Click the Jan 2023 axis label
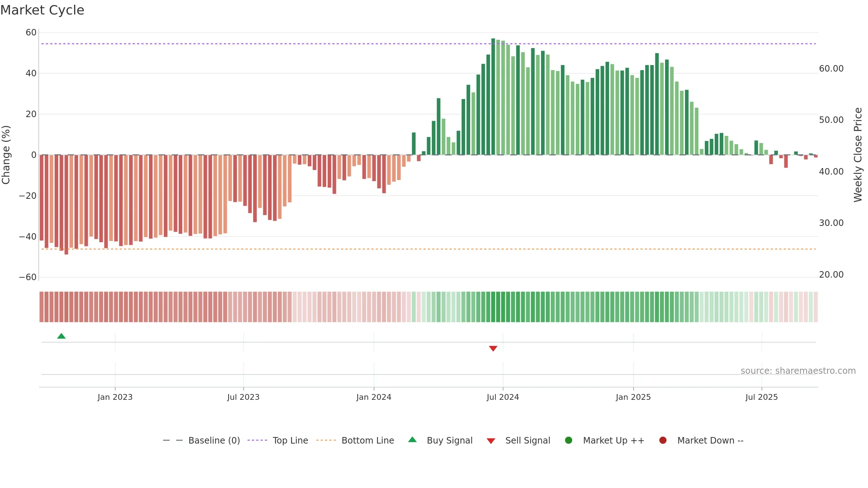Viewport: 868px width, 488px height. (115, 397)
